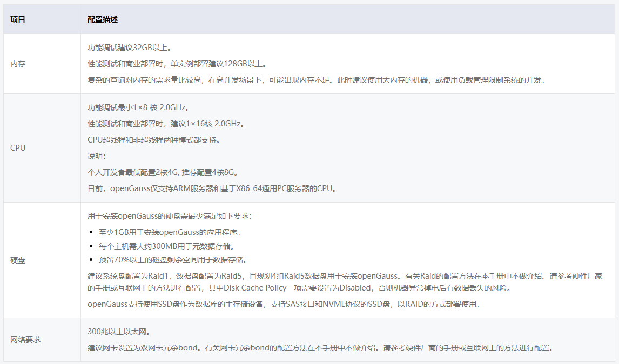The image size is (619, 364).
Task: Click the bullet 每个主机需大约300MB用于元数据存储
Action: (167, 246)
